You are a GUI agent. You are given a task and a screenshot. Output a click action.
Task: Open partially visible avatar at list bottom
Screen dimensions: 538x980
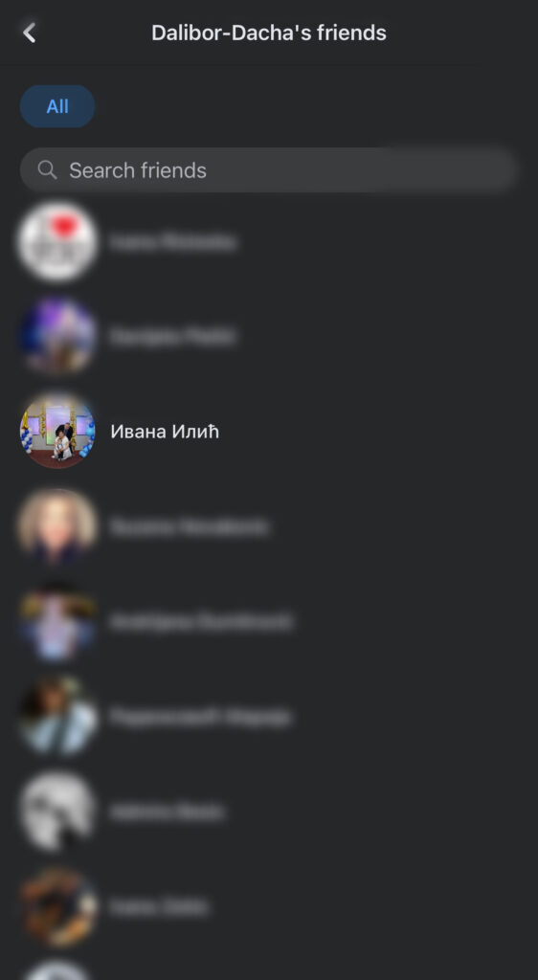(57, 970)
